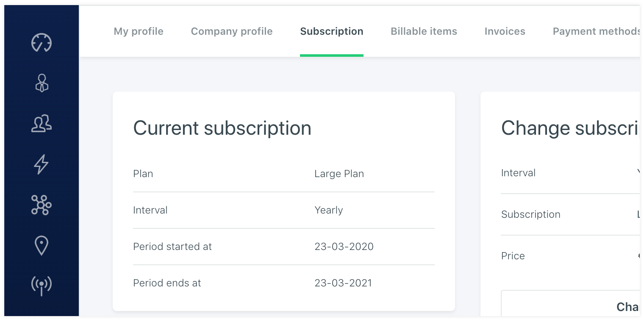
Task: Click the period end date 23-03-2021
Action: [343, 283]
